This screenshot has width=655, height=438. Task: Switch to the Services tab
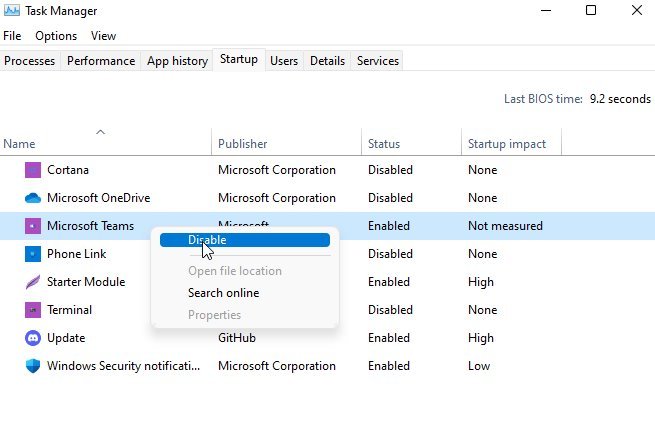pyautogui.click(x=378, y=61)
